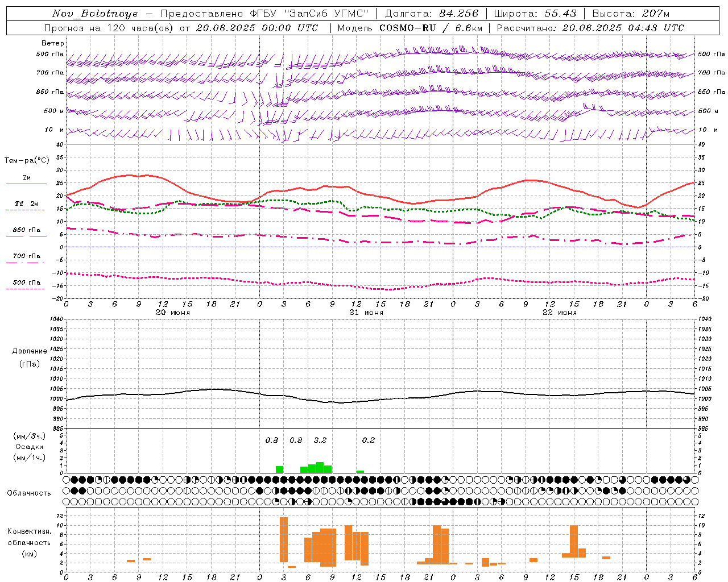This screenshot has width=728, height=582.
Task: Click the Давление pressure panel title
Action: click(30, 351)
